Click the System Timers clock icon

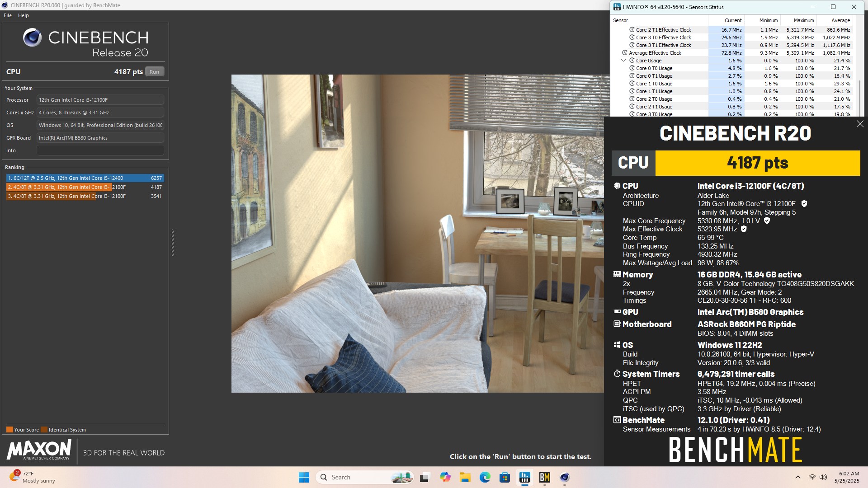coord(617,373)
